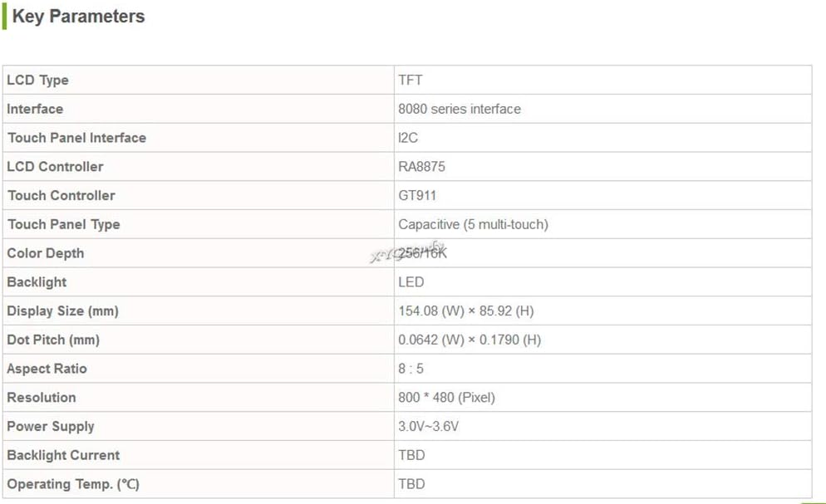Click the Capacitive (5 multi-touch) text
826x504 pixels.
pos(473,225)
